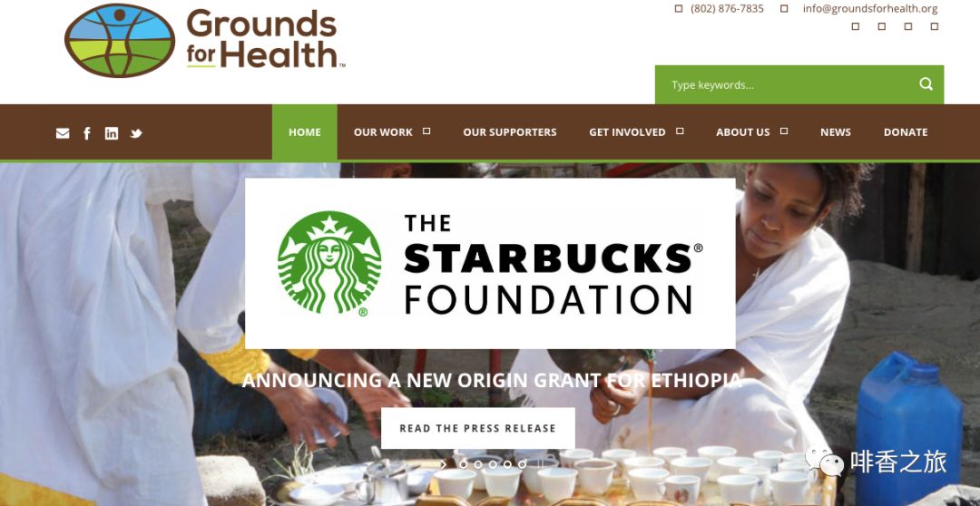Advance slider with the next arrow chevron

coord(443,464)
